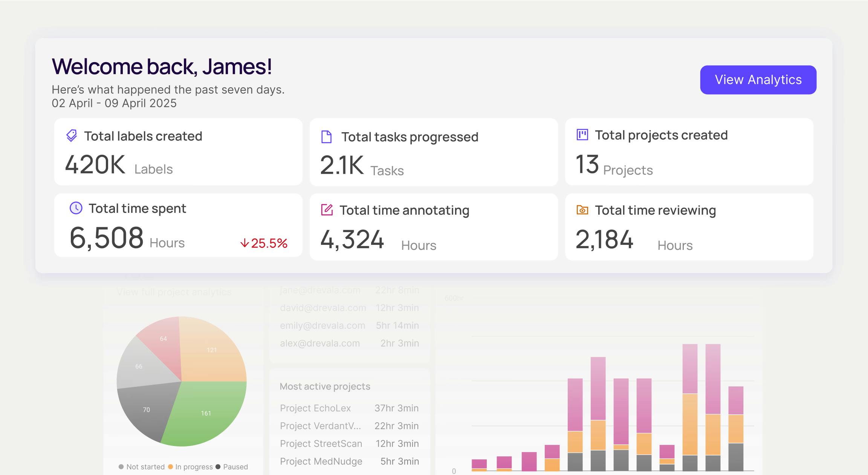Select Project MedNudge in Most active projects
This screenshot has height=475, width=868.
pyautogui.click(x=321, y=461)
